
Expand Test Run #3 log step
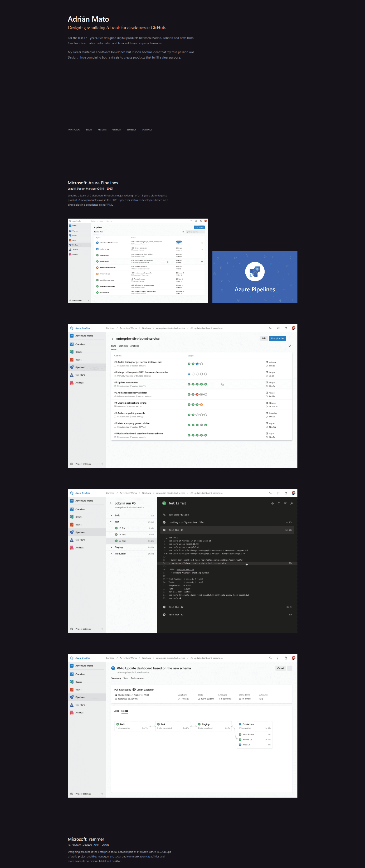click(x=227, y=615)
